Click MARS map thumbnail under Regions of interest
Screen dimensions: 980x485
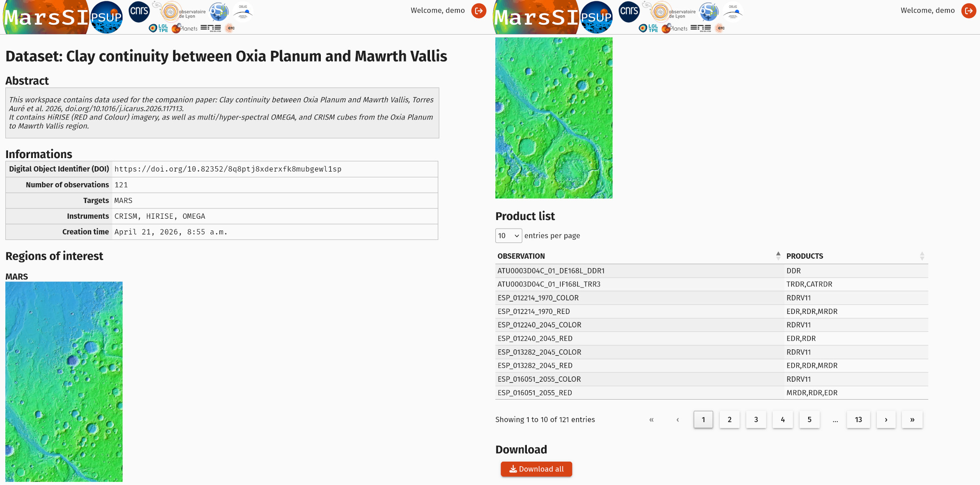[64, 382]
